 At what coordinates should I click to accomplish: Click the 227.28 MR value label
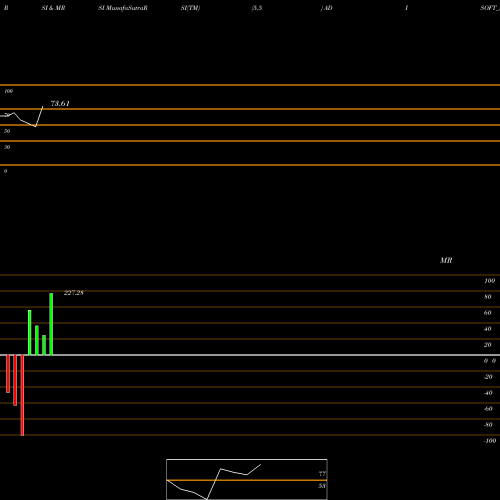[74, 293]
